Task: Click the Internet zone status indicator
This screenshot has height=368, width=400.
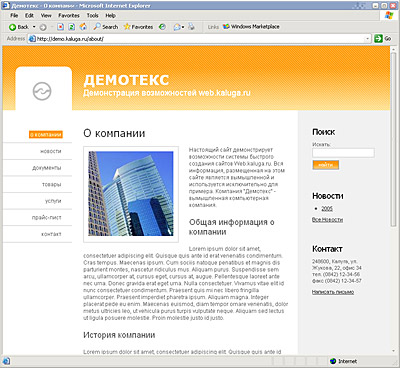Action: click(343, 361)
